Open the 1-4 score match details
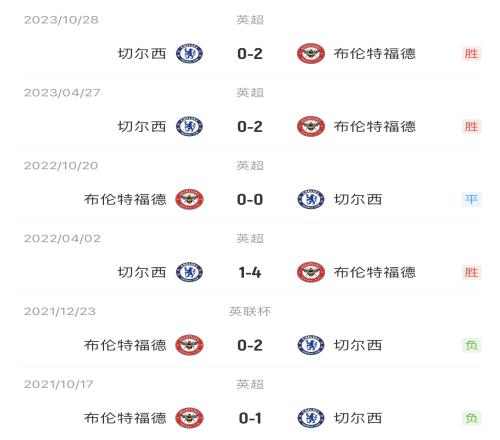The image size is (500, 440). point(250,272)
